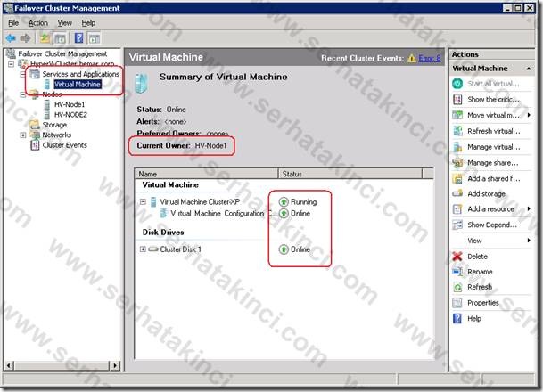This screenshot has height=392, width=543.
Task: Click the Add a resource icon
Action: click(457, 209)
